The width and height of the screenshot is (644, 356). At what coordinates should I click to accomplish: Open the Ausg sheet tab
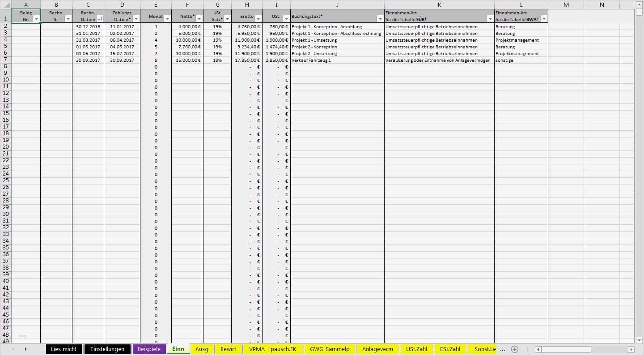click(x=202, y=349)
